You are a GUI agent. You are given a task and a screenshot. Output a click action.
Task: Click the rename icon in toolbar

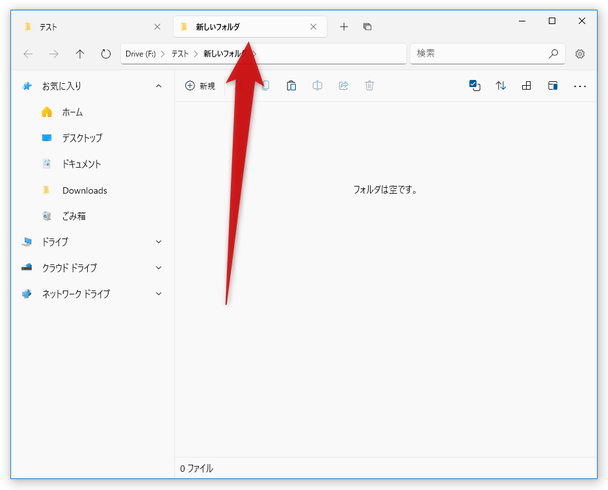[x=317, y=86]
